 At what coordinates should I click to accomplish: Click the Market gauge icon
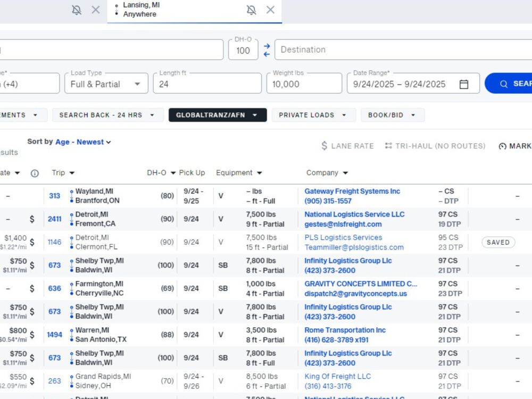point(502,146)
